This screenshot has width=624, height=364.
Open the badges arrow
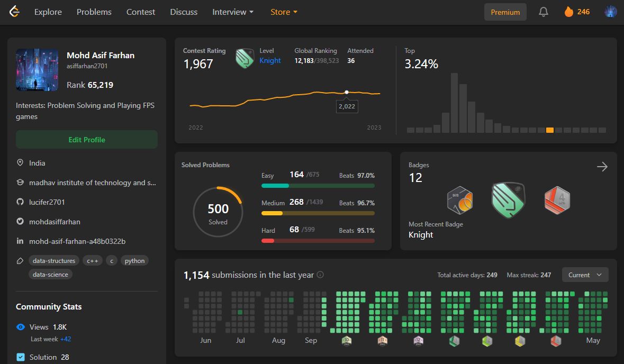click(x=602, y=167)
